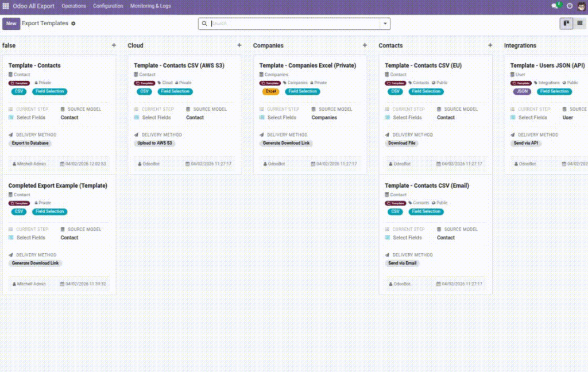This screenshot has width=588, height=372.
Task: Click Template badge on Template - Contacts card
Action: tap(19, 83)
